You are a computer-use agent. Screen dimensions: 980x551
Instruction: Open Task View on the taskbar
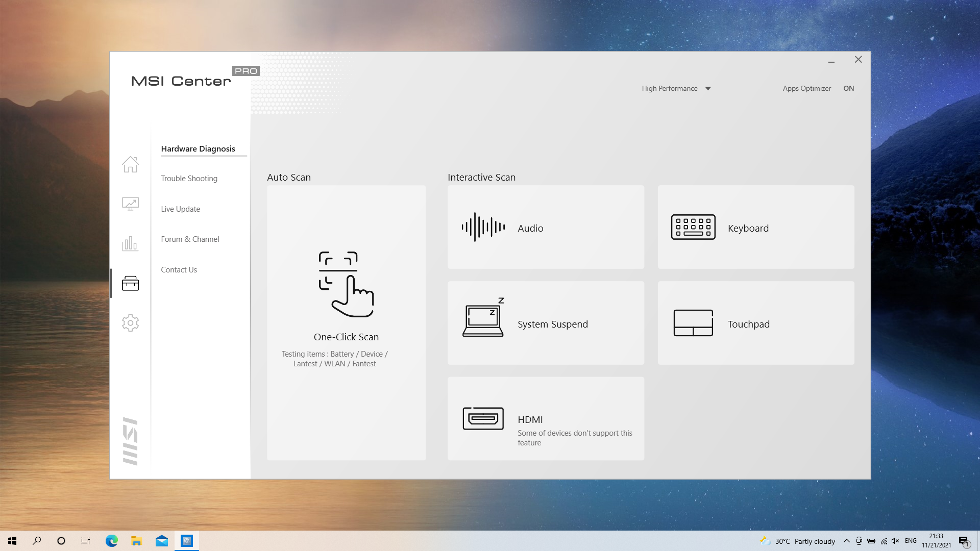[x=86, y=541]
